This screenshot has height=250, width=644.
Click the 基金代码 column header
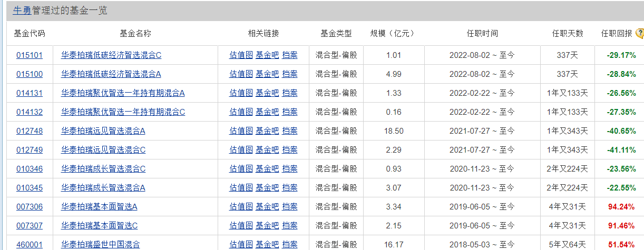tap(30, 33)
